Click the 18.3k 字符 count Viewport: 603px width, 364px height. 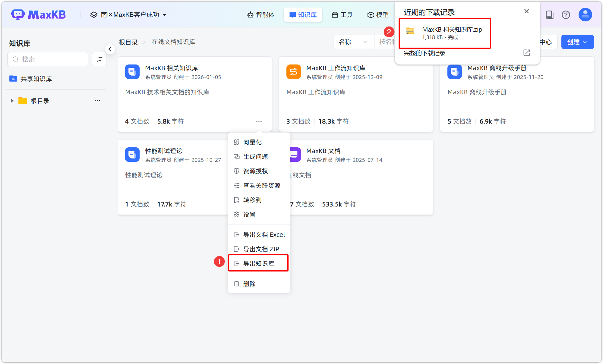pos(333,121)
